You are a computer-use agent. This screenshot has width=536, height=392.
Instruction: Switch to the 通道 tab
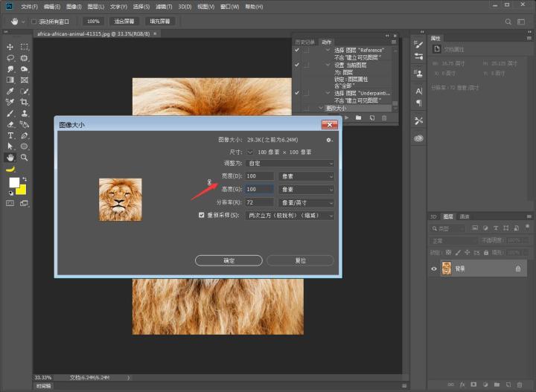click(x=465, y=216)
